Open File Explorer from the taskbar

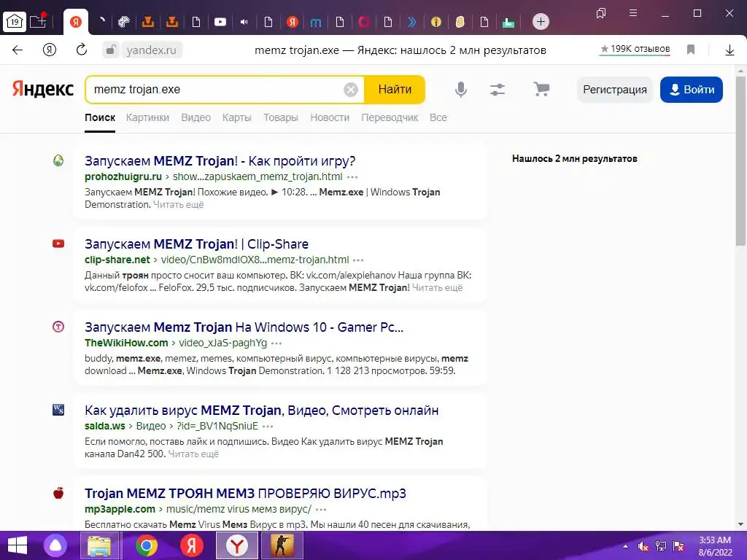tap(99, 545)
